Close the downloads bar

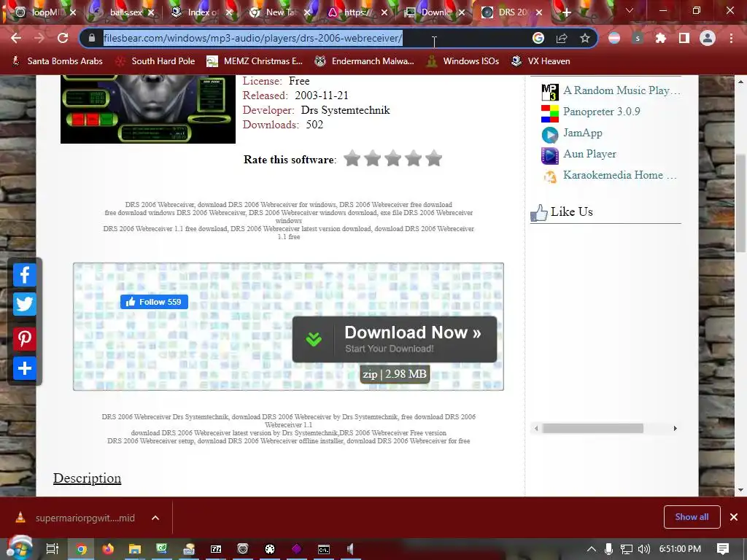click(x=734, y=517)
